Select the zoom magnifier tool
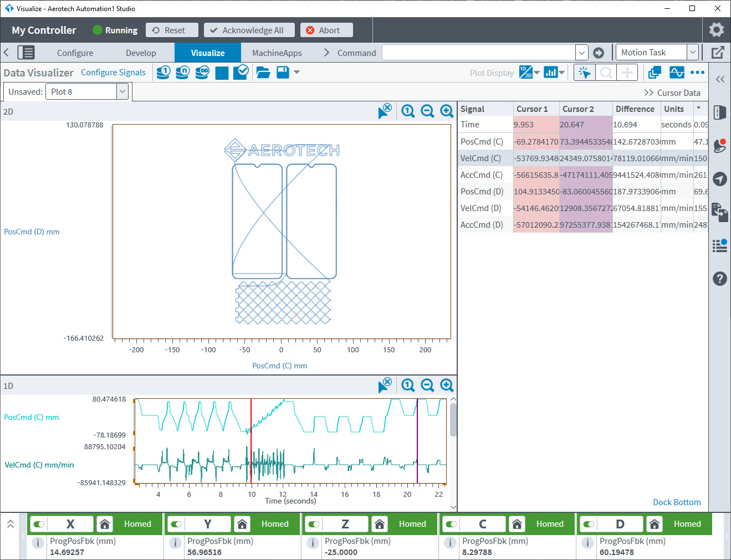 click(x=606, y=73)
